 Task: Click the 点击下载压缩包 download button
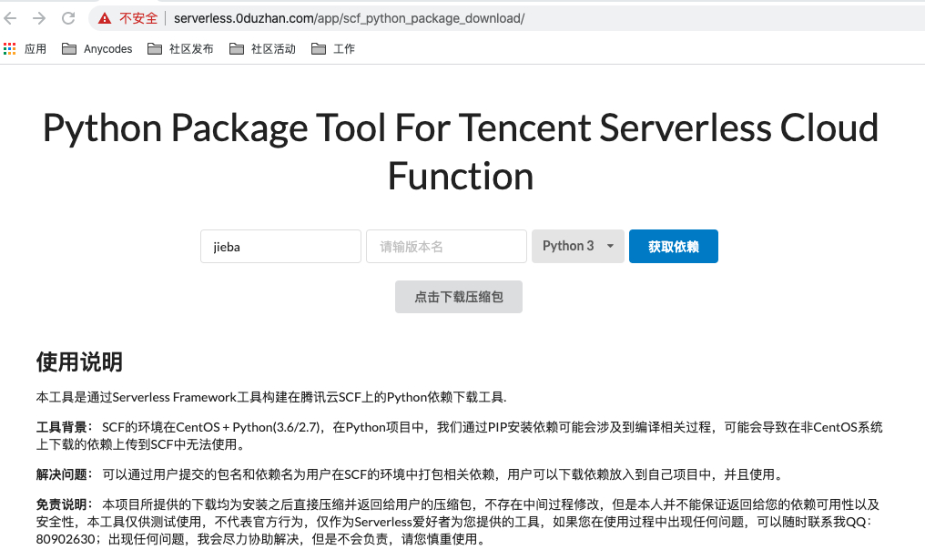pos(459,297)
